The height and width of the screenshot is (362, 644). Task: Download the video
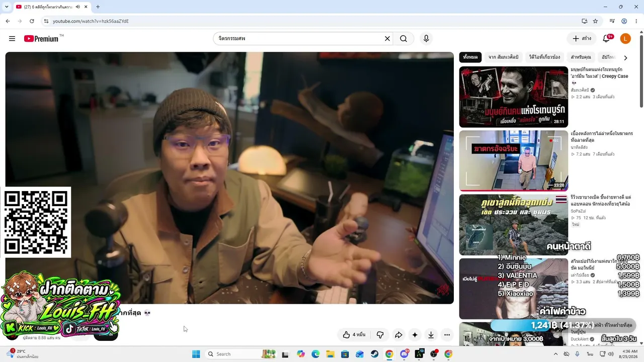pyautogui.click(x=431, y=335)
